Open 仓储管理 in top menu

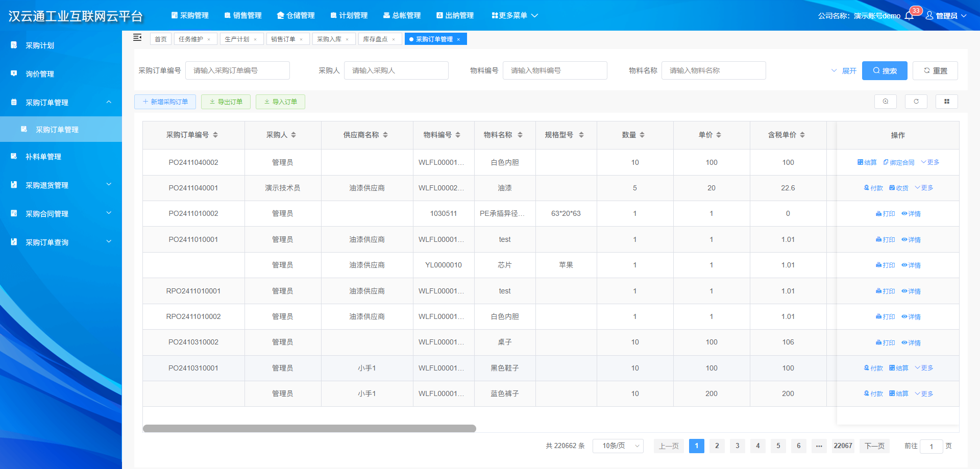[x=296, y=16]
